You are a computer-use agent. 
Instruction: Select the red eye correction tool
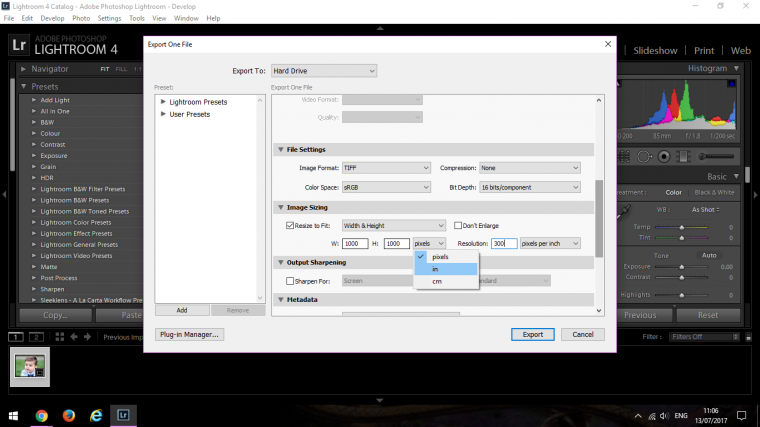coord(664,157)
